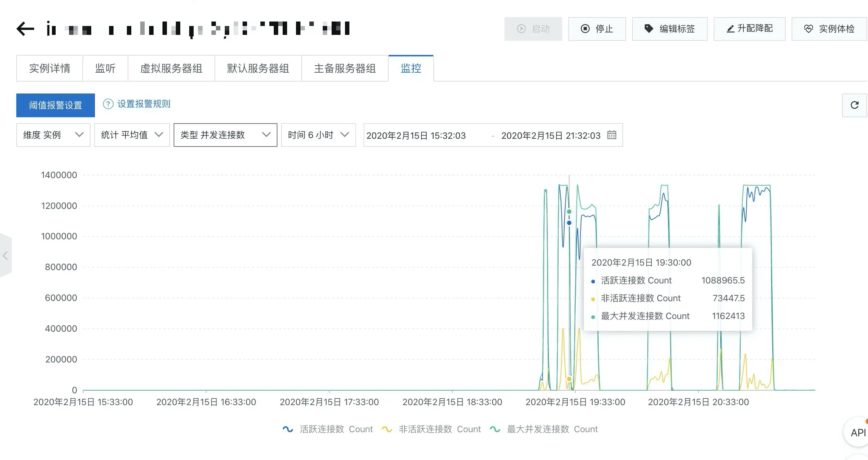Go back using the left arrow
This screenshot has height=460, width=868.
25,29
